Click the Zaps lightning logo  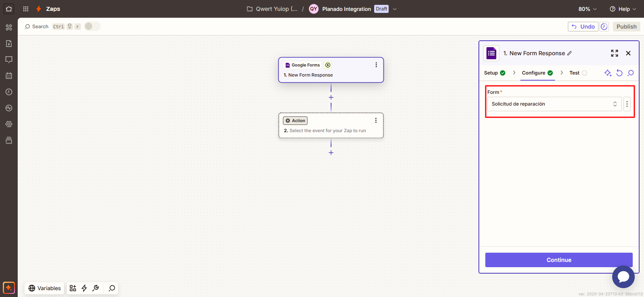(x=39, y=9)
